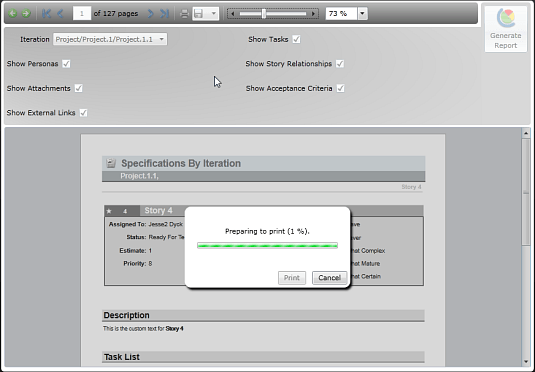Jump to the last page
This screenshot has width=535, height=372.
click(x=164, y=14)
